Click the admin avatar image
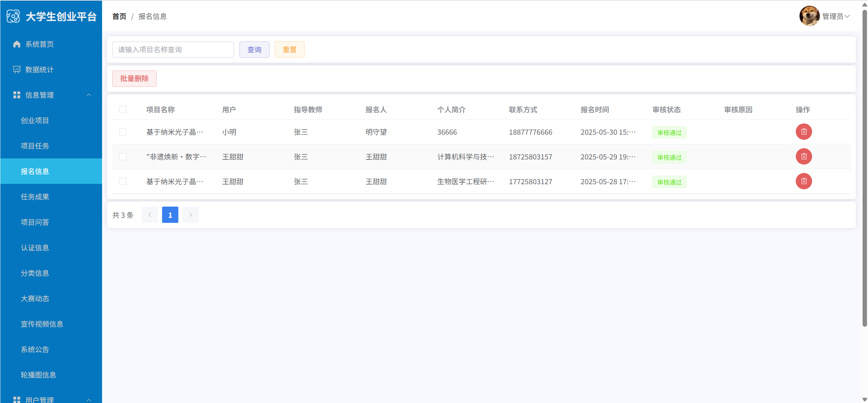The image size is (868, 403). [809, 16]
